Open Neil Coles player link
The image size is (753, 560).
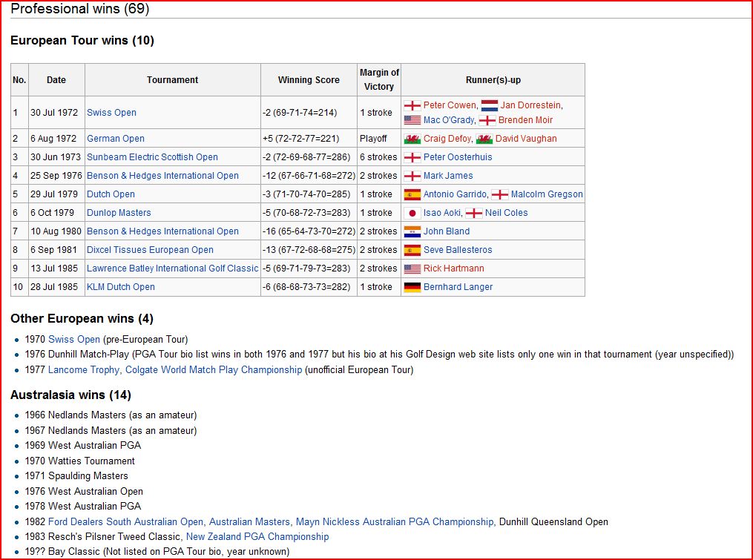[506, 213]
